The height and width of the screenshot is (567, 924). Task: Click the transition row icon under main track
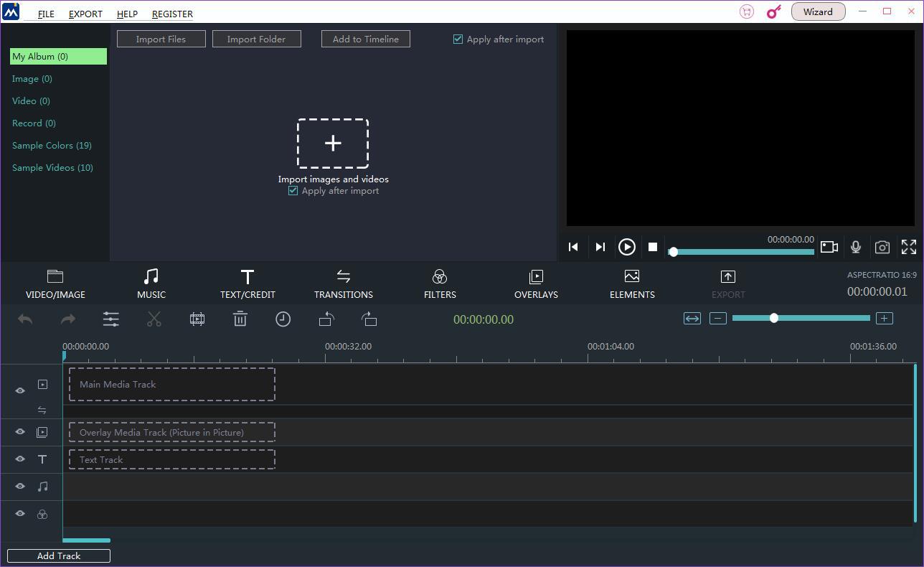[42, 411]
